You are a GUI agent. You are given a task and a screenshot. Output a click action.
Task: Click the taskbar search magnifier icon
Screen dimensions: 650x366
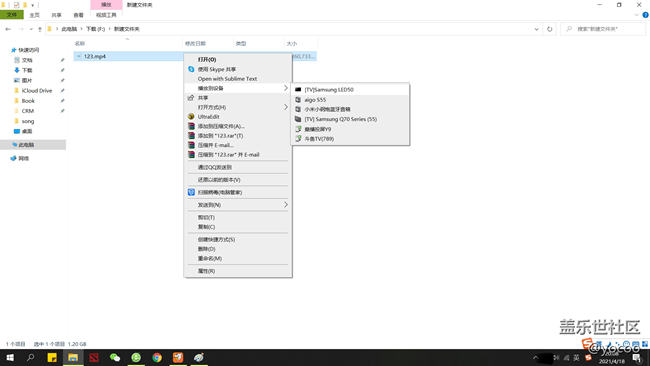tap(30, 357)
